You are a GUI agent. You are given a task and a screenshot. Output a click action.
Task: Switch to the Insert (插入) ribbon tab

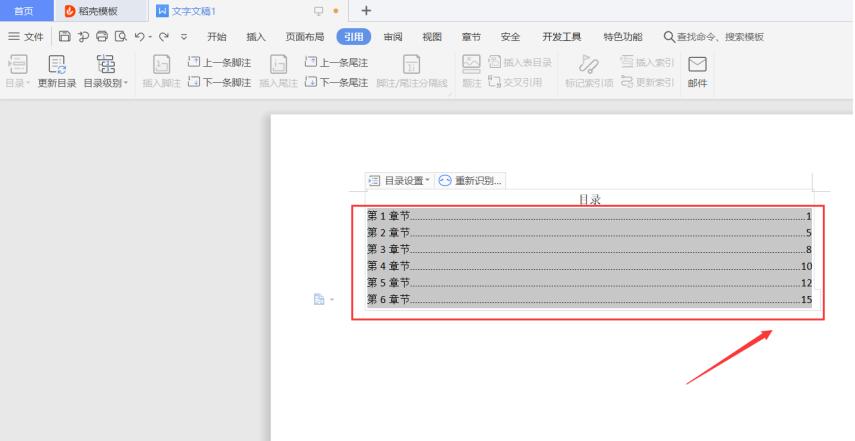click(x=256, y=37)
